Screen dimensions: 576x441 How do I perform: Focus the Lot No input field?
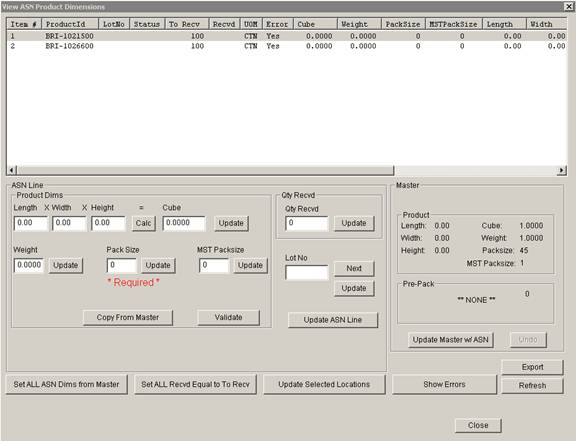tap(307, 273)
